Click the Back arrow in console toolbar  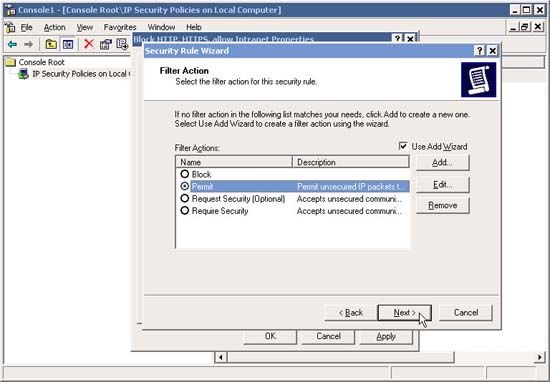pyautogui.click(x=12, y=44)
